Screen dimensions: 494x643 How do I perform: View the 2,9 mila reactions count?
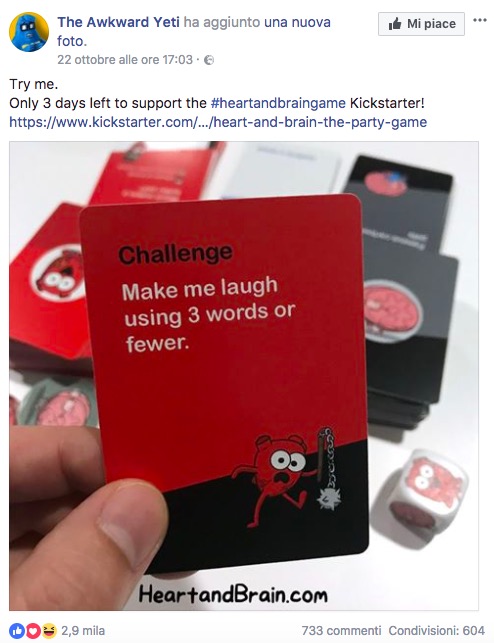pyautogui.click(x=83, y=630)
